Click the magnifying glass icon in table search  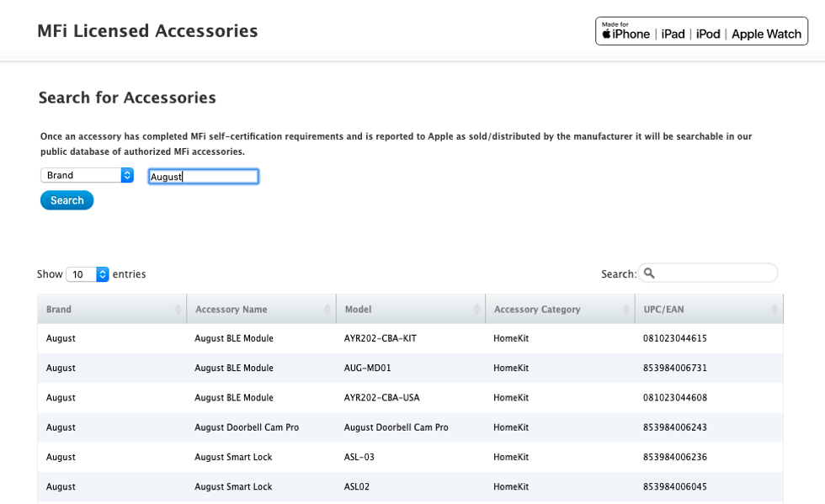point(647,273)
